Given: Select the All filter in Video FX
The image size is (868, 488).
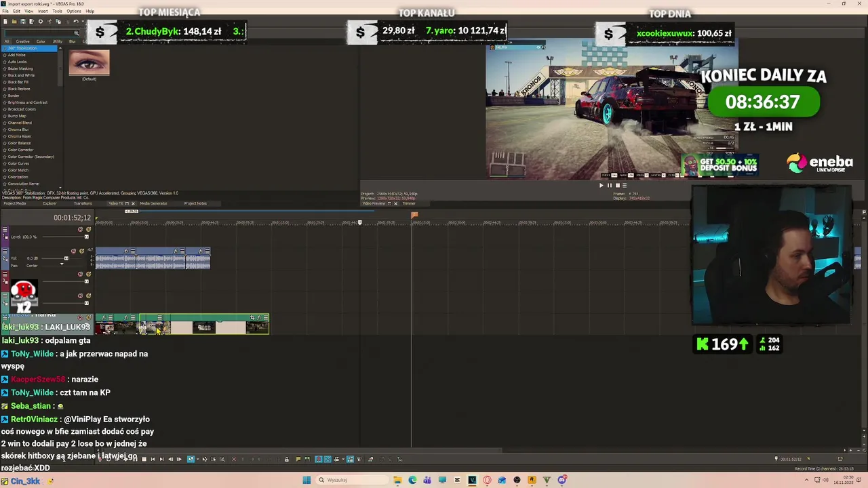Looking at the screenshot, I should tap(7, 41).
